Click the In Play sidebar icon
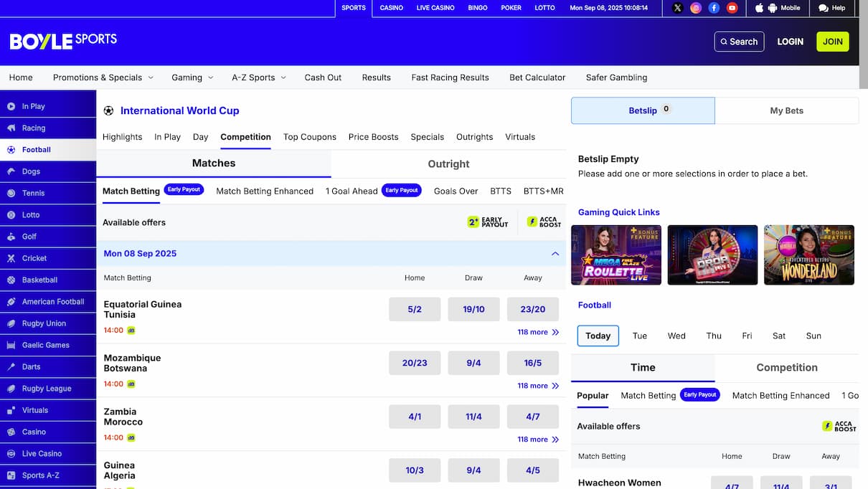868x489 pixels. click(11, 106)
